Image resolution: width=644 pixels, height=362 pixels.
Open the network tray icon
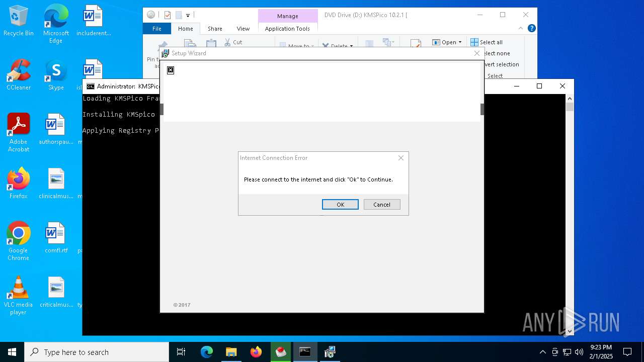pyautogui.click(x=567, y=352)
